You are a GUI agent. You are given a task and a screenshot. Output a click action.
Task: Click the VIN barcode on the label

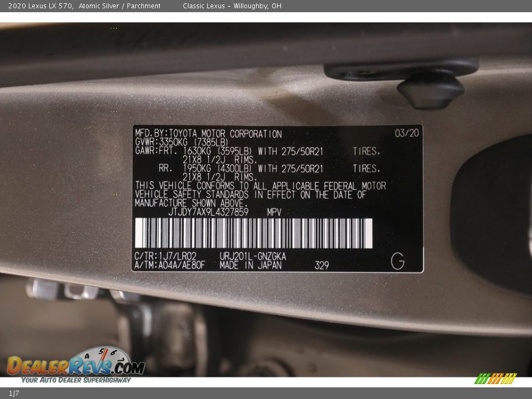254,233
